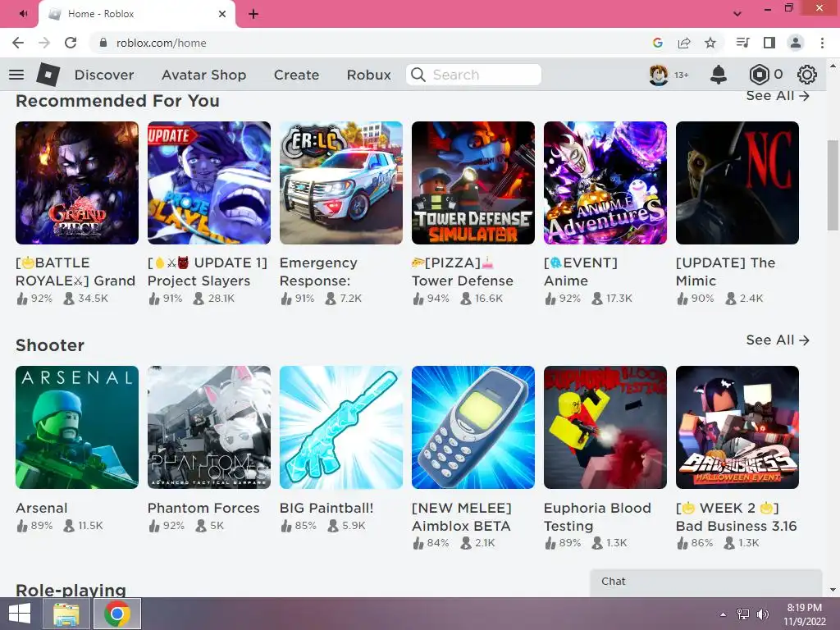Screen dimensions: 840x630
Task: Click the page vertical scrollbar thumb
Action: tap(833, 185)
